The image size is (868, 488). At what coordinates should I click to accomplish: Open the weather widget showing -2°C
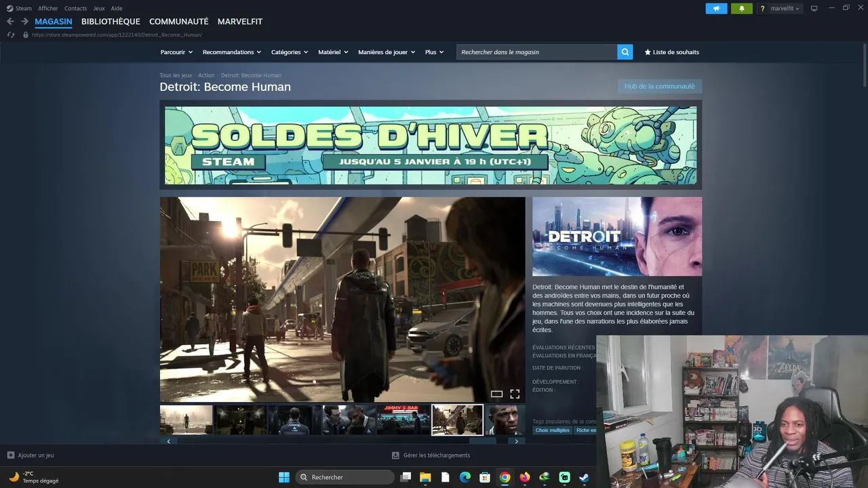33,477
